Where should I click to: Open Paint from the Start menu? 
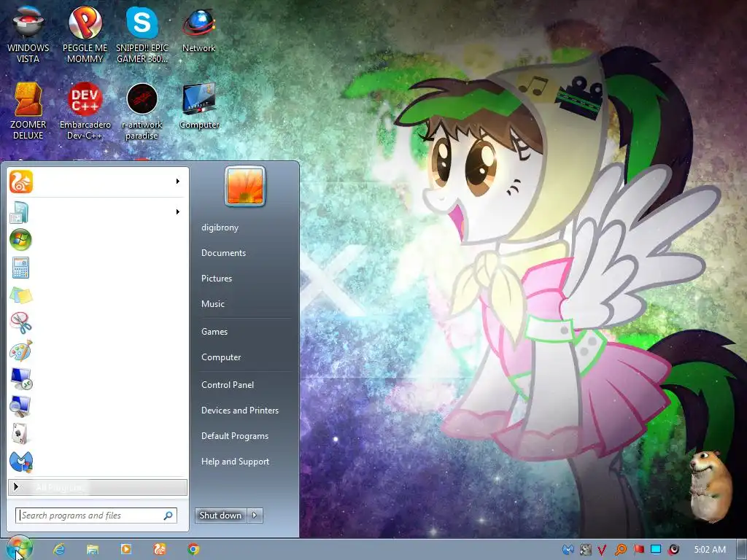[x=20, y=351]
